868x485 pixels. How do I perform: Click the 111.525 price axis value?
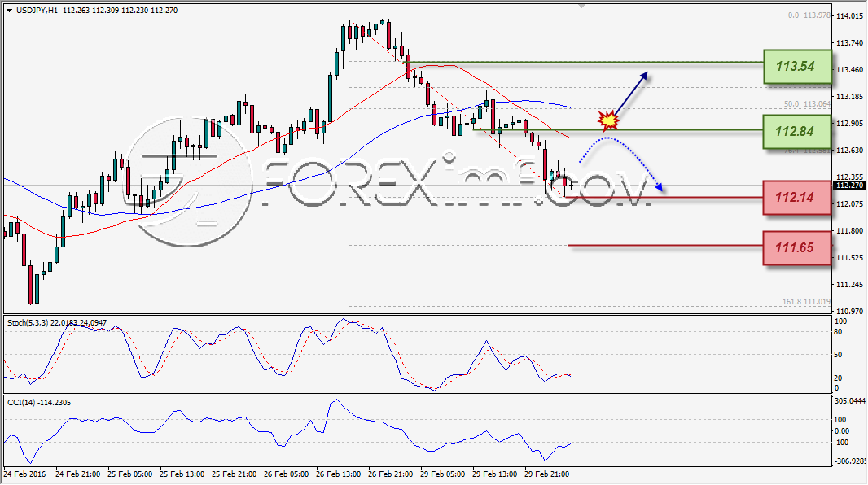[850, 257]
